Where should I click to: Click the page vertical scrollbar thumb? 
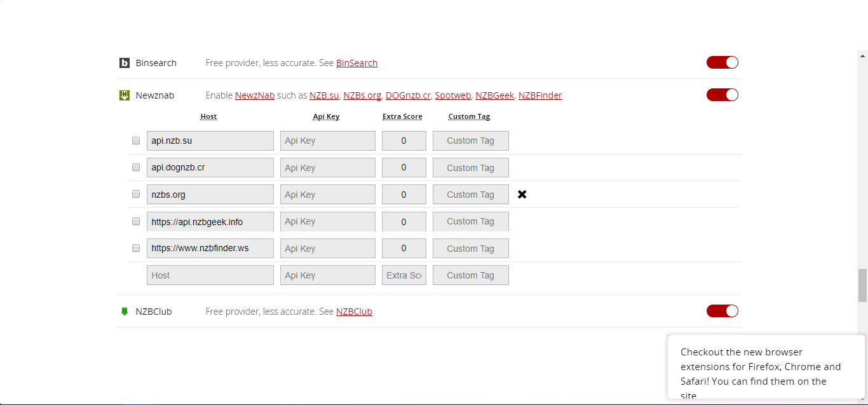862,285
